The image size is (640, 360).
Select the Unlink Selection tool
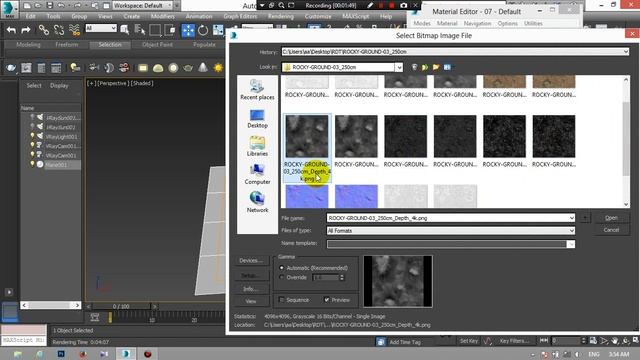59,30
